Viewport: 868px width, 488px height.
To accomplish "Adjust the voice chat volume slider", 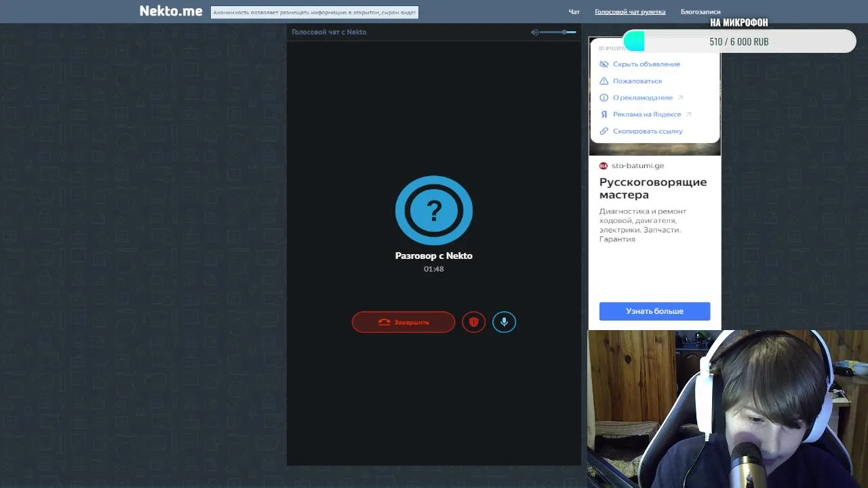I will (x=558, y=33).
